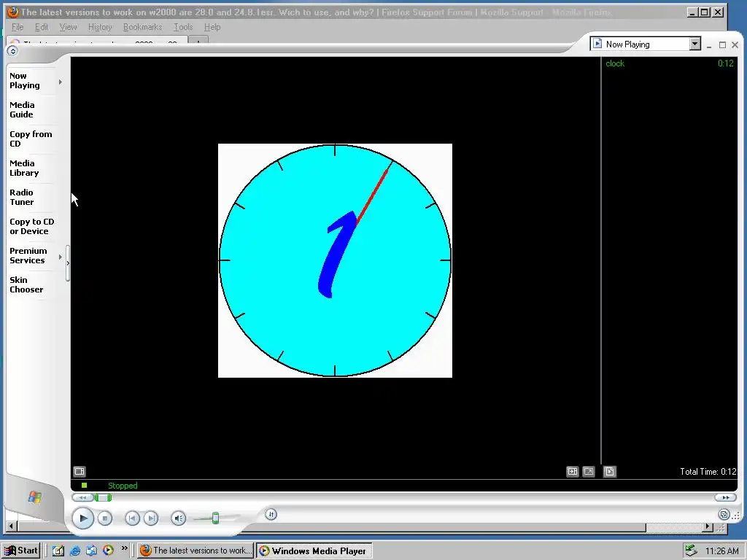Open the Media Library
The width and height of the screenshot is (747, 560).
pyautogui.click(x=24, y=168)
